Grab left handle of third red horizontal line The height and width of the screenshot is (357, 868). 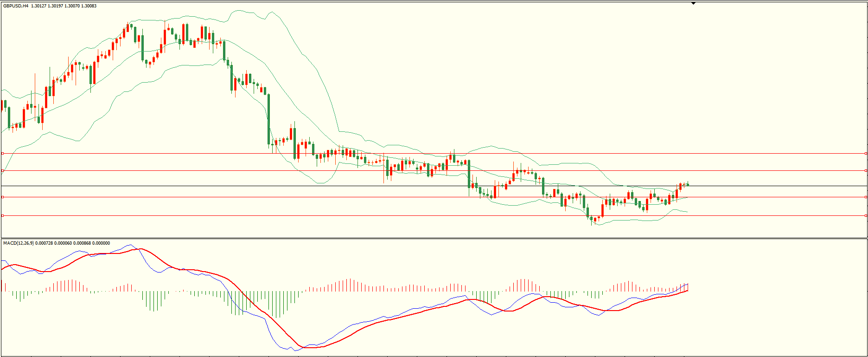pyautogui.click(x=2, y=197)
